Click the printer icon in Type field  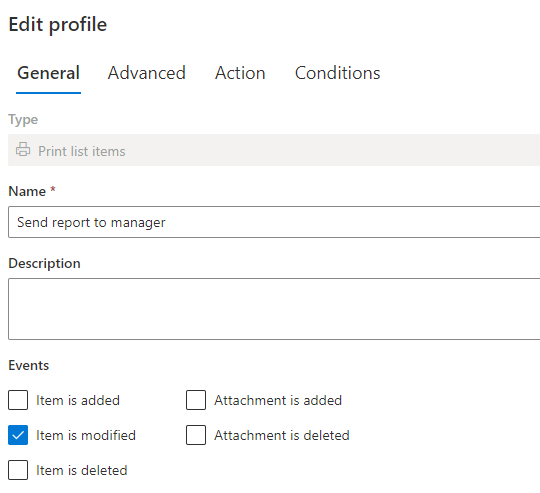tap(23, 150)
